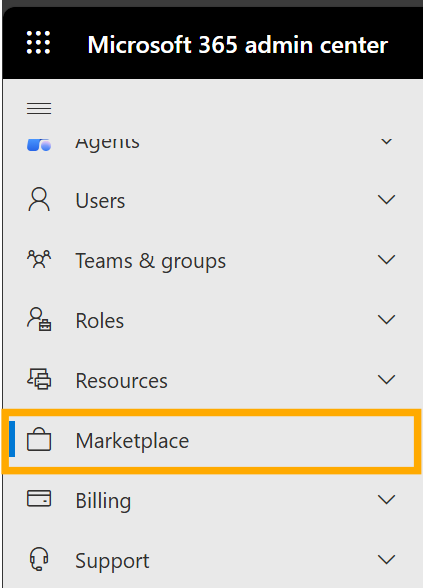The image size is (423, 588).
Task: Click the Resources printer icon
Action: point(39,379)
